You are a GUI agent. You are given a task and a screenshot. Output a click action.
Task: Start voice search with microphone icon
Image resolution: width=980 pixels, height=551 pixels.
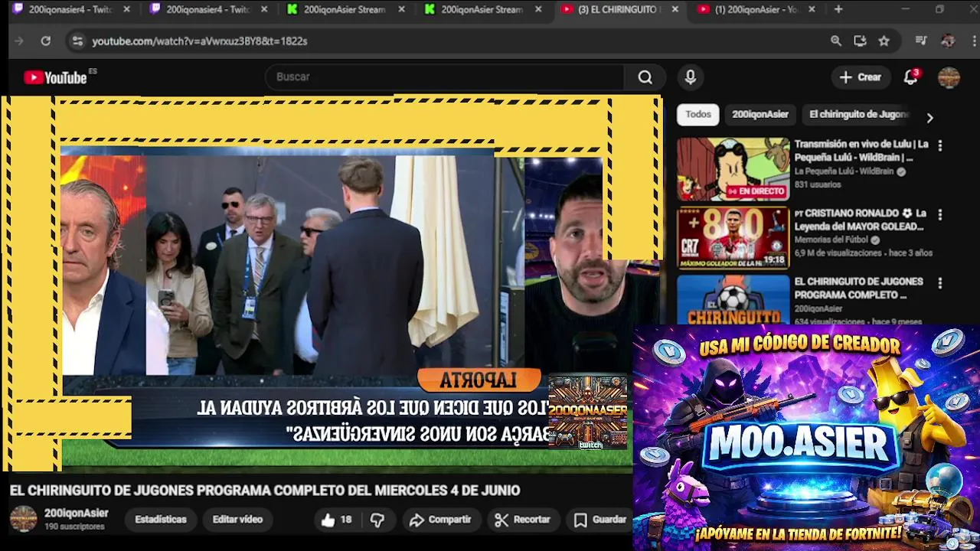click(x=691, y=77)
